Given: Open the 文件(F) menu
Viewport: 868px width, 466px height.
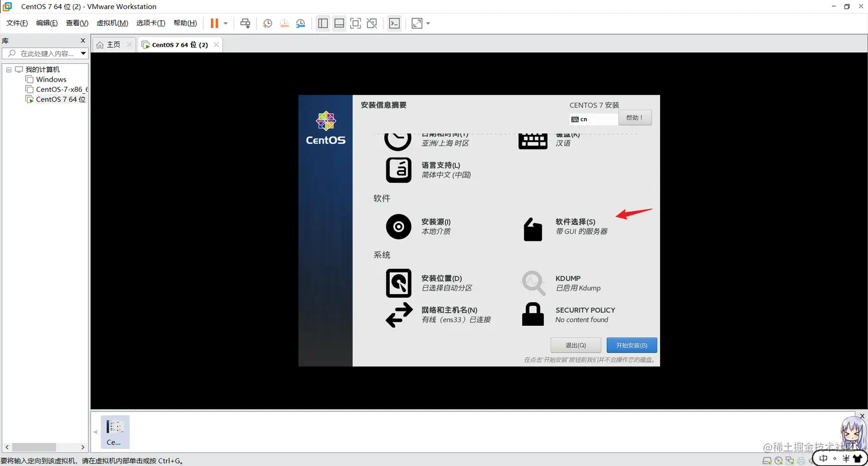Looking at the screenshot, I should tap(17, 23).
